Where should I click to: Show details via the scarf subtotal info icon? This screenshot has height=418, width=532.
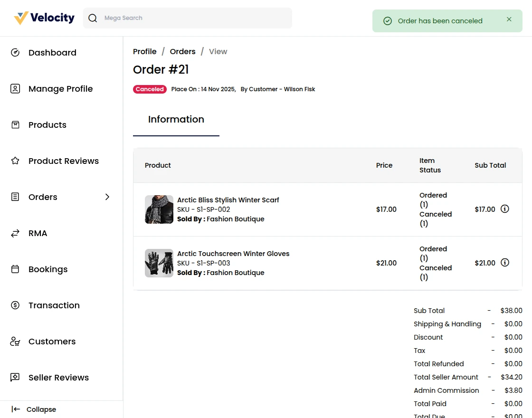pyautogui.click(x=505, y=209)
